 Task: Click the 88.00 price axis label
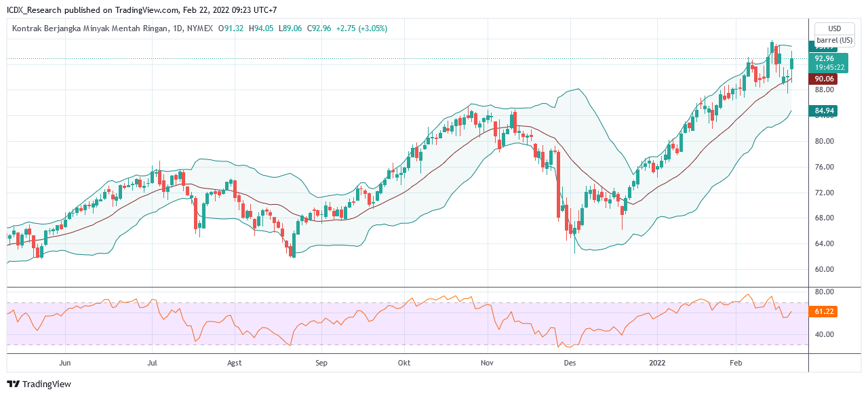pyautogui.click(x=824, y=90)
